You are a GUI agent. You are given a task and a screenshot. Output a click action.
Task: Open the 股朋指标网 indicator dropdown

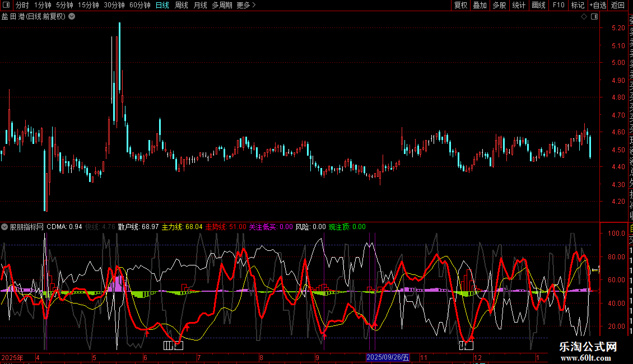point(4,227)
